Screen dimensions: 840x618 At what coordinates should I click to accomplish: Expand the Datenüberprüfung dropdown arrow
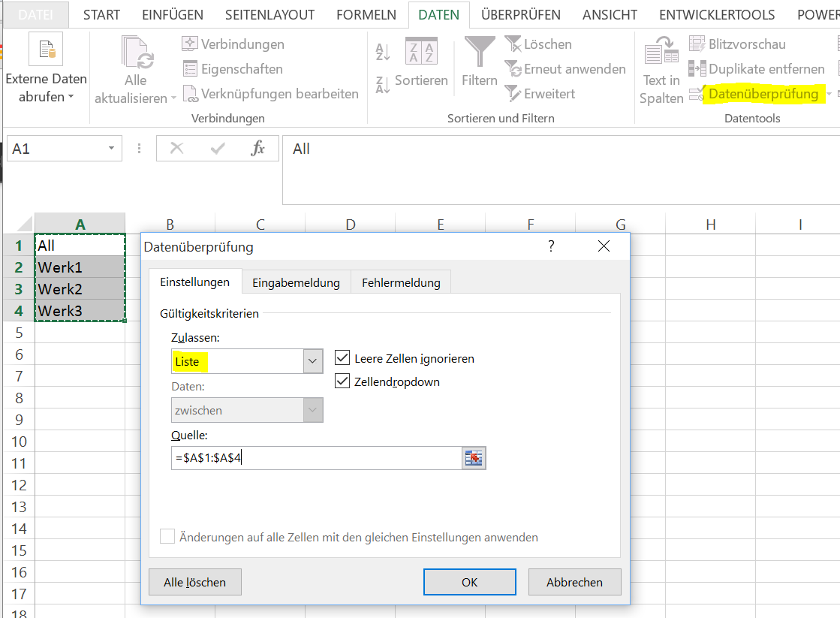click(x=829, y=94)
